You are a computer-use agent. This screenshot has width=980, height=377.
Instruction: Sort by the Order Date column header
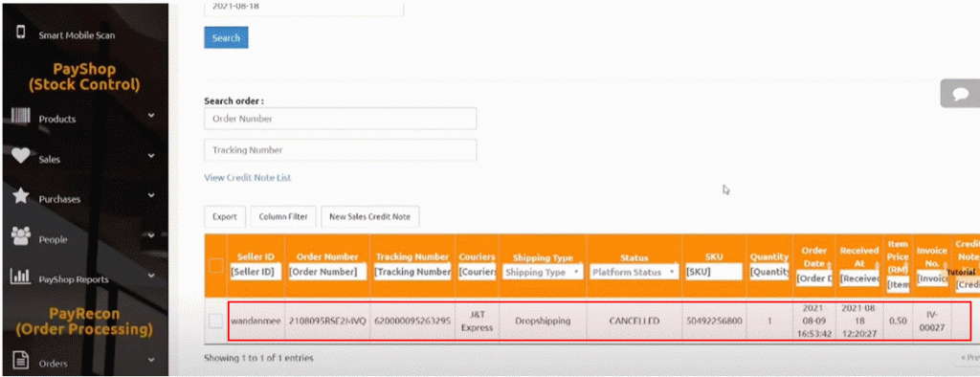point(814,257)
